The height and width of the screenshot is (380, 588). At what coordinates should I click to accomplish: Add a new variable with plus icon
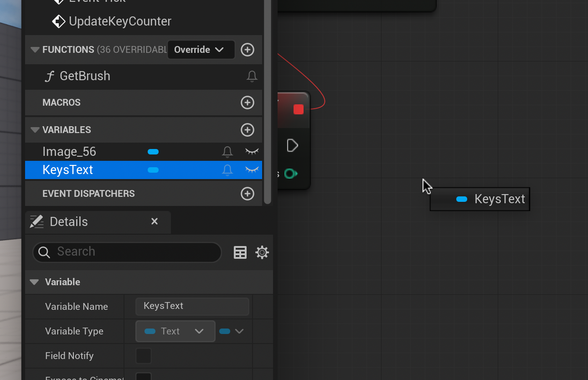click(x=247, y=130)
